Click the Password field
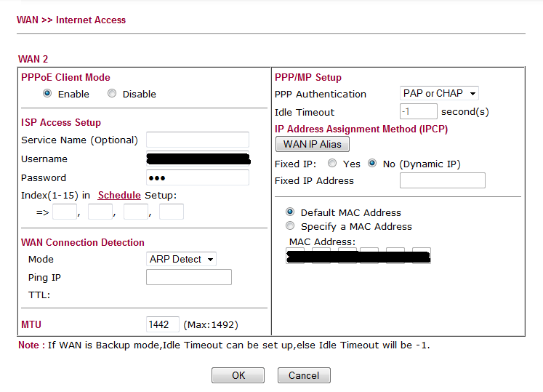Image resolution: width=543 pixels, height=392 pixels. (197, 177)
